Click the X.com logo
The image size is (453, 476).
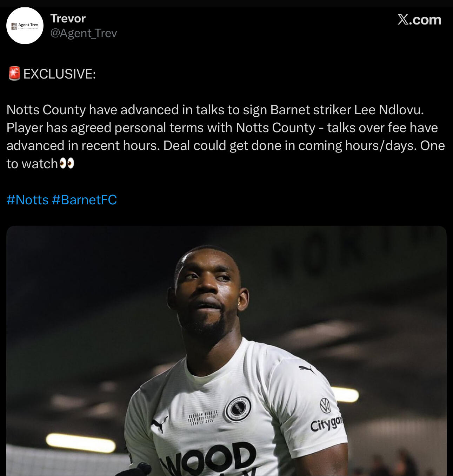pyautogui.click(x=419, y=20)
